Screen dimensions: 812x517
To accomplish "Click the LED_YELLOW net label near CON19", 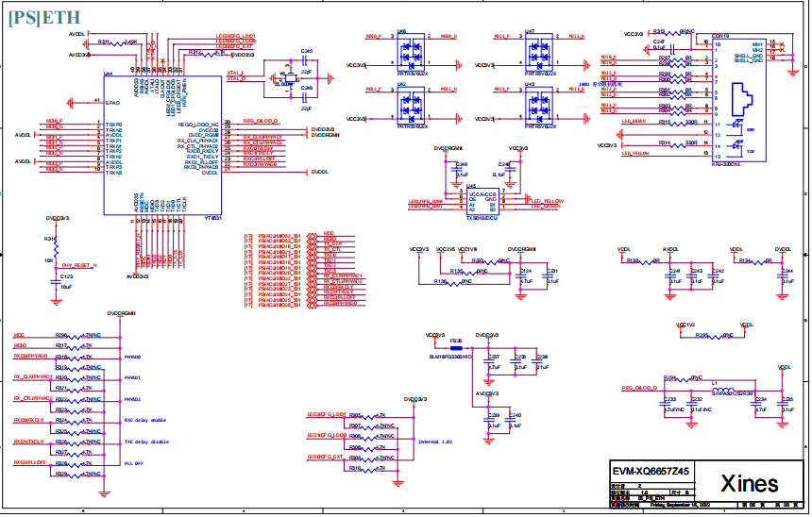I will (634, 153).
